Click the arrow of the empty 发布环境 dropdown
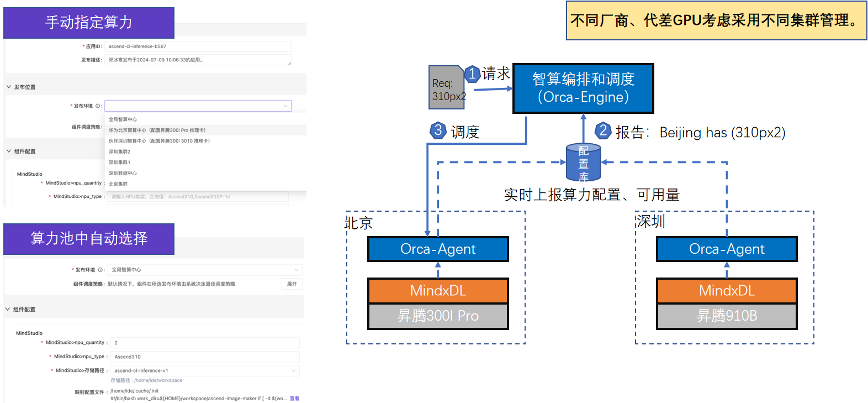Viewport: 868px width, 403px height. [285, 106]
